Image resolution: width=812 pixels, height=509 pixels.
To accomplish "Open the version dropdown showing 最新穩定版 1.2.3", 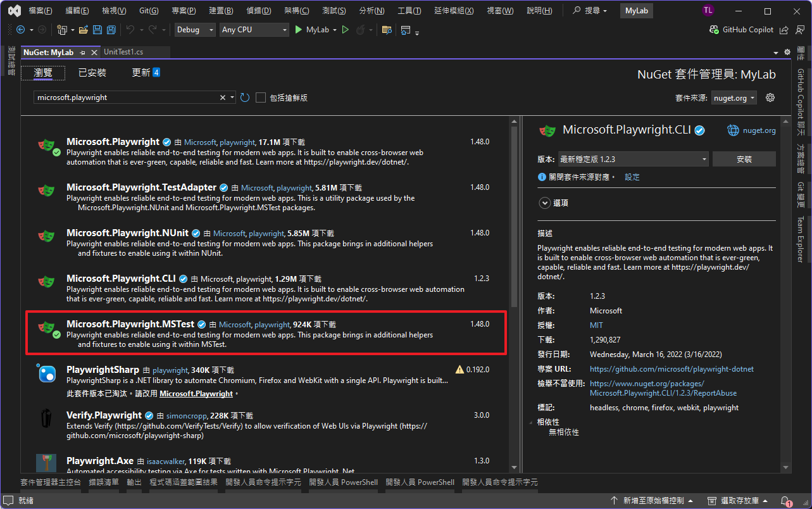I will pos(633,160).
